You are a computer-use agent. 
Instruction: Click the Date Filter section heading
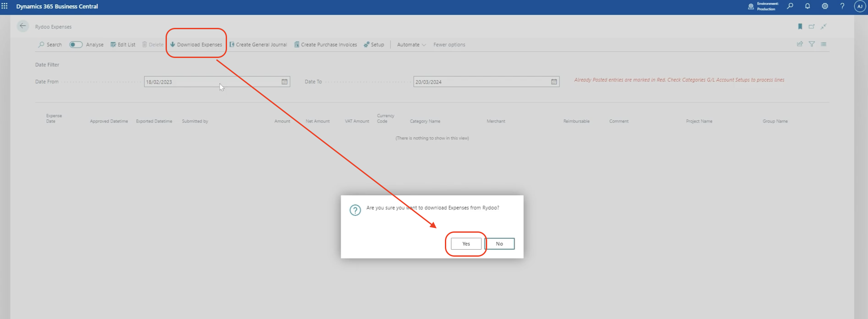click(47, 64)
